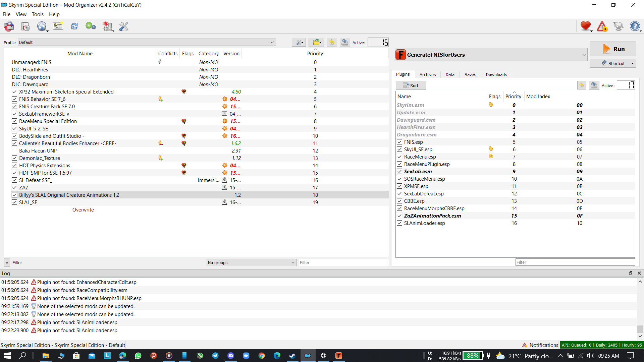Open Settings wrench and screwdriver icon
This screenshot has height=362, width=644.
click(123, 26)
